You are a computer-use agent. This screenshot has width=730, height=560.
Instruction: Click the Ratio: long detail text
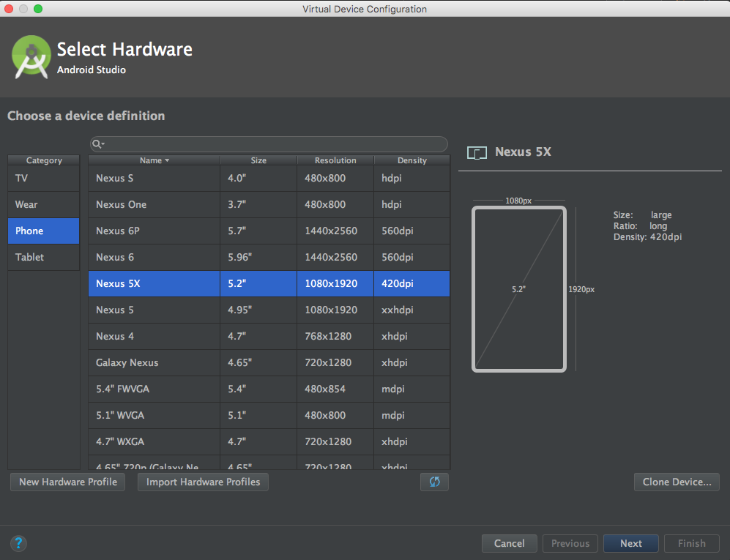[x=640, y=226]
